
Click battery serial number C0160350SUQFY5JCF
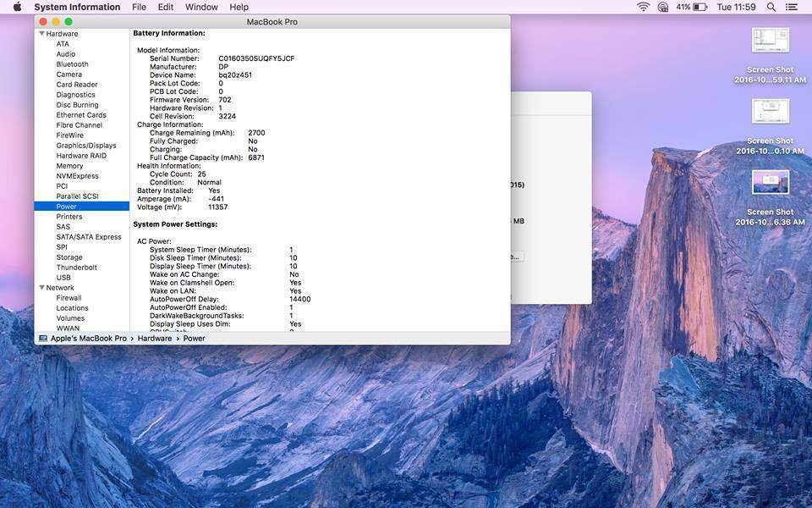[x=256, y=58]
